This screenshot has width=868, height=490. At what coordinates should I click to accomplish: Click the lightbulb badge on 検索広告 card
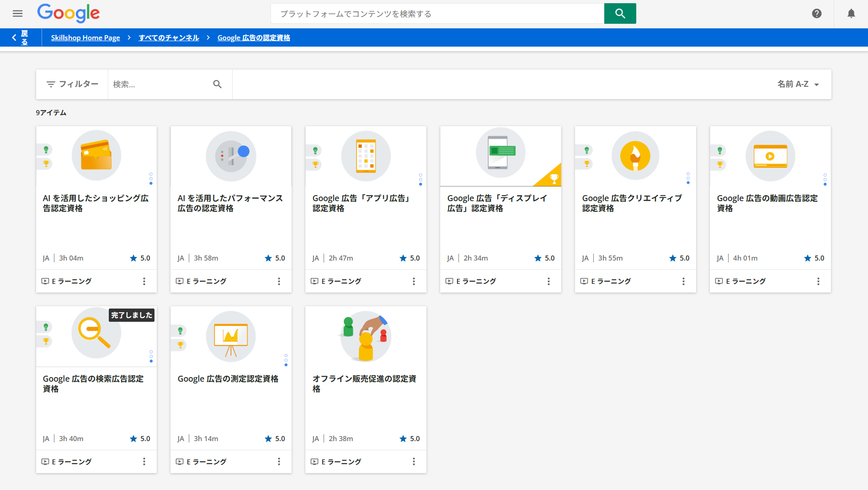[46, 327]
